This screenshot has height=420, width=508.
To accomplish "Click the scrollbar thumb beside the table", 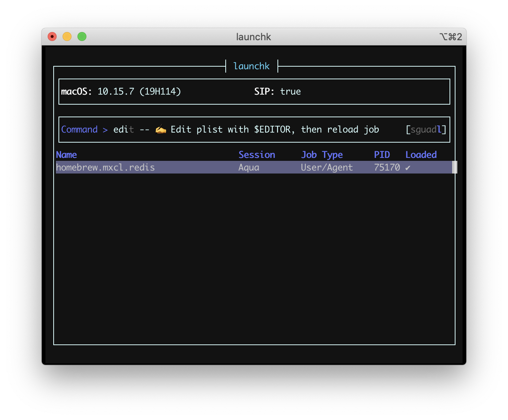I will (454, 167).
